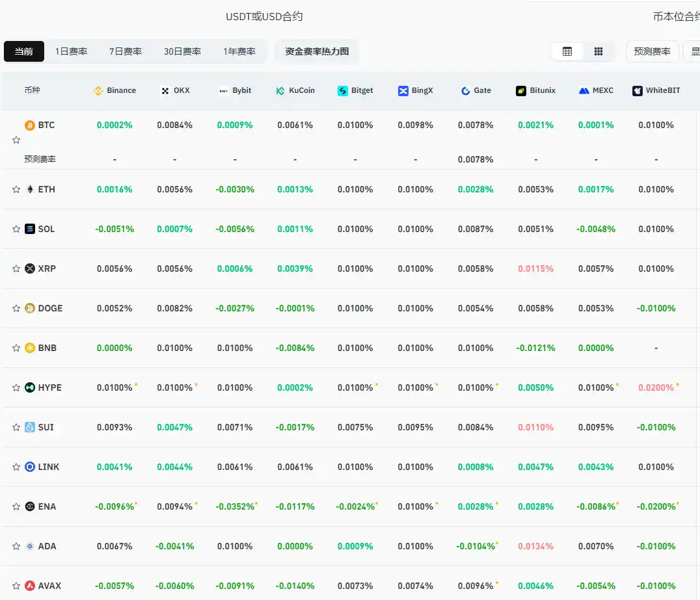Click the SOL coin icon
700x600 pixels.
pos(29,229)
